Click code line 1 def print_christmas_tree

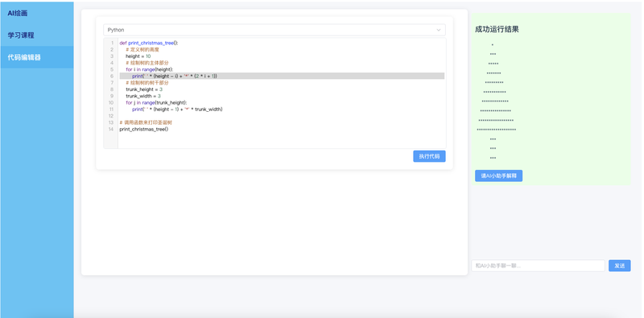coord(149,43)
